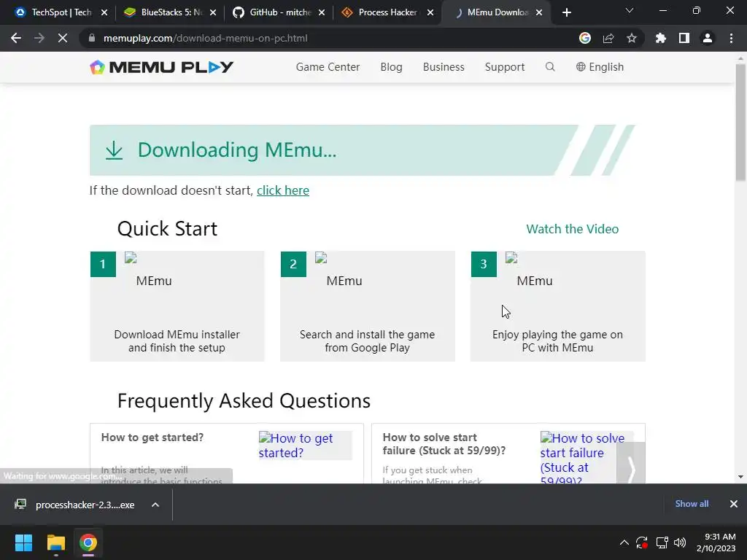Open the tab search chevron
Screen dimensions: 747x560
pos(630,10)
